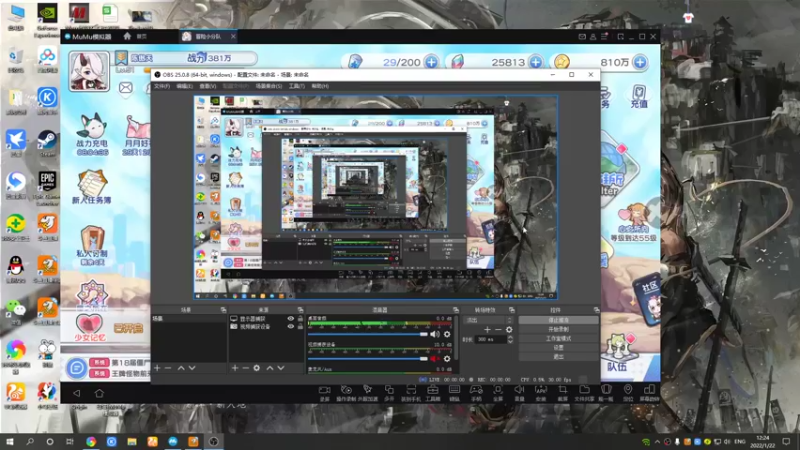
Task: Click MuMu 截屏 screenshot crop icon
Action: click(x=562, y=393)
